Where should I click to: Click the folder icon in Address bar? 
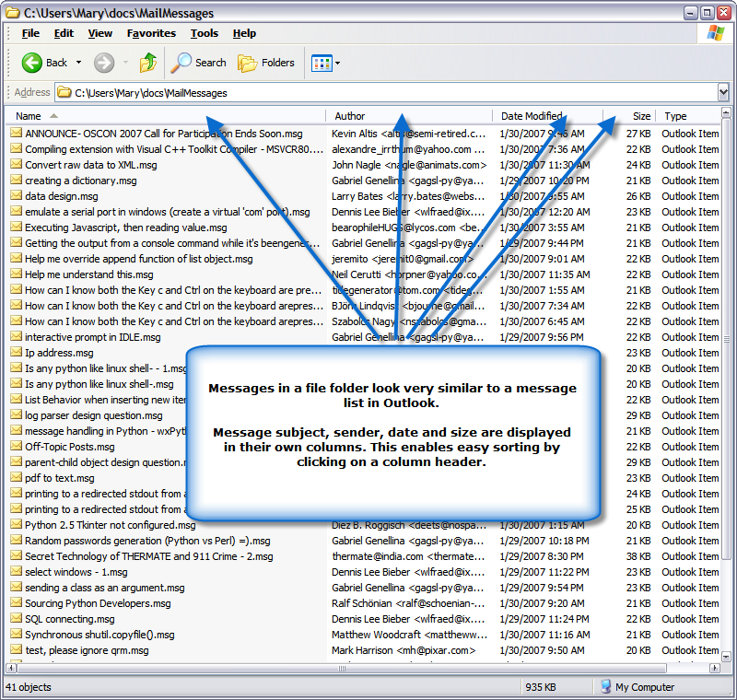64,92
